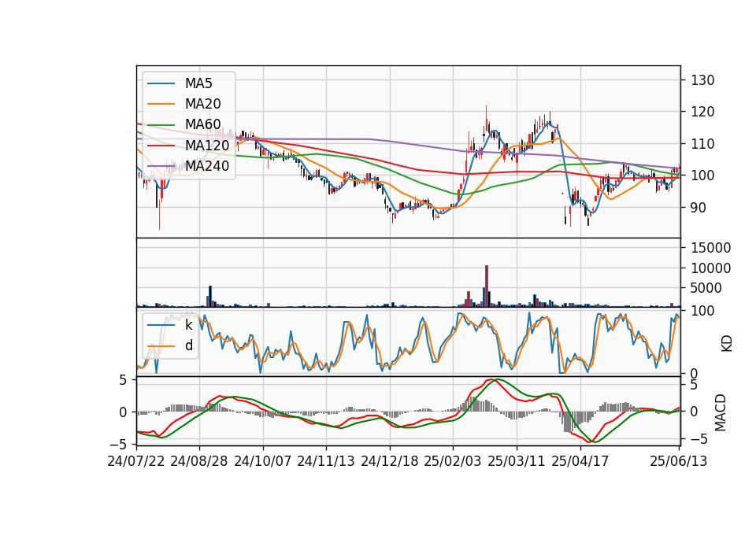Viewport: 756px width, 543px height.
Task: Click the d legend label
Action: pos(189,345)
